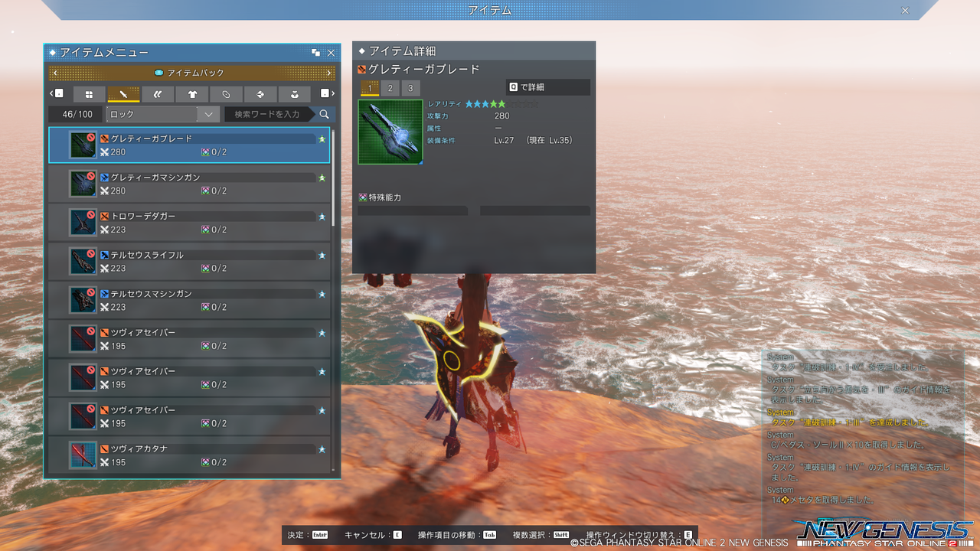The image size is (980, 551).
Task: Click the 複数選択 Shift key hint
Action: [x=541, y=534]
